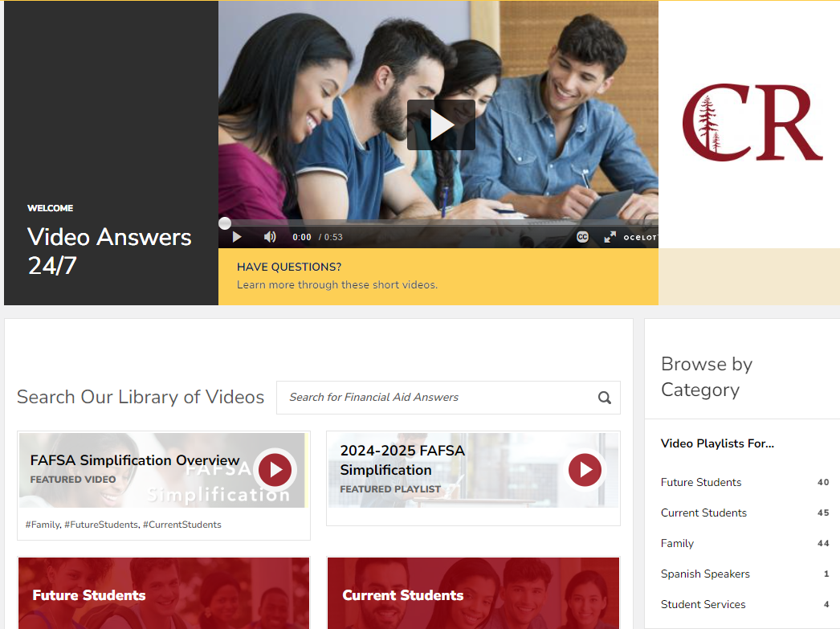Screen dimensions: 840x629
Task: Open the CR college logo
Action: click(x=752, y=123)
